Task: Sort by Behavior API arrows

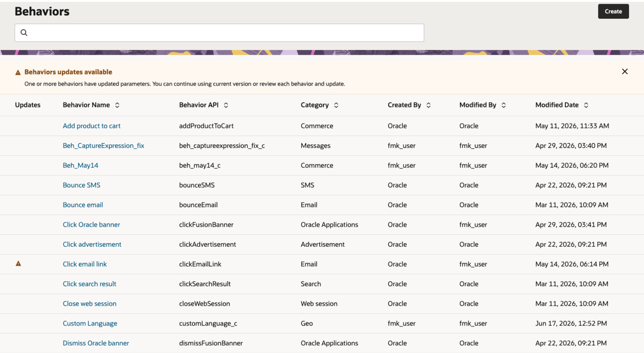Action: 226,105
